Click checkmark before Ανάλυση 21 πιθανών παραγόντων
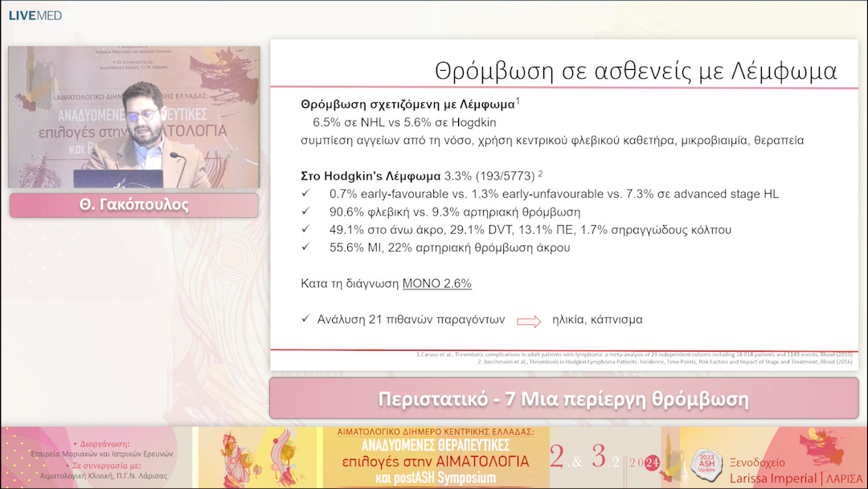Image resolution: width=868 pixels, height=489 pixels. tap(305, 319)
